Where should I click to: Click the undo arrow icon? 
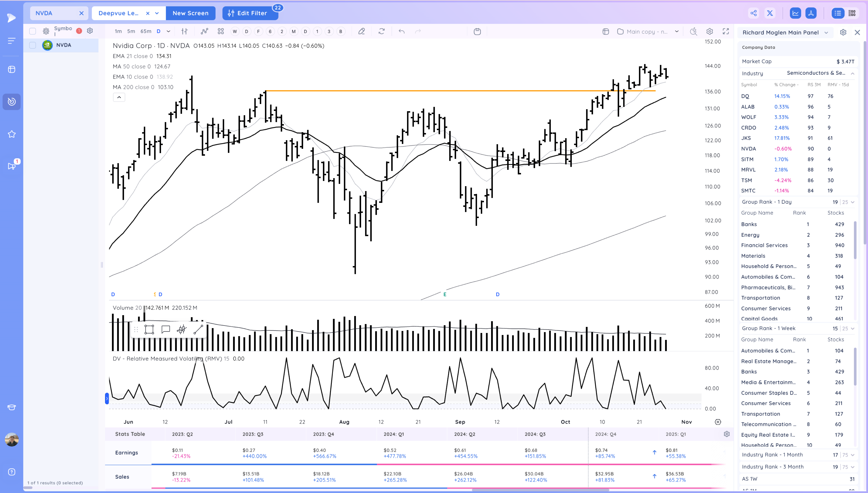click(x=401, y=31)
